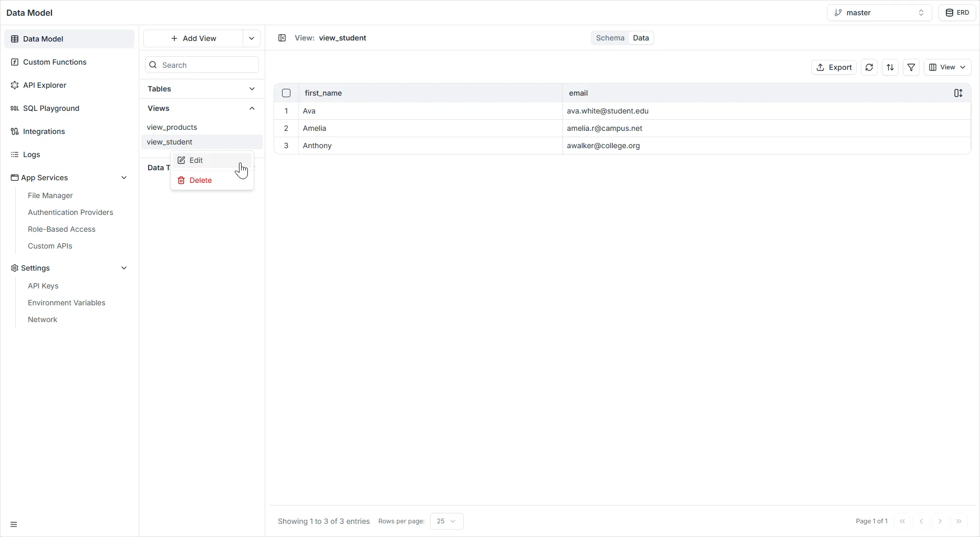Open the Rows per page selector
Screen dimensions: 980x537
(x=446, y=521)
